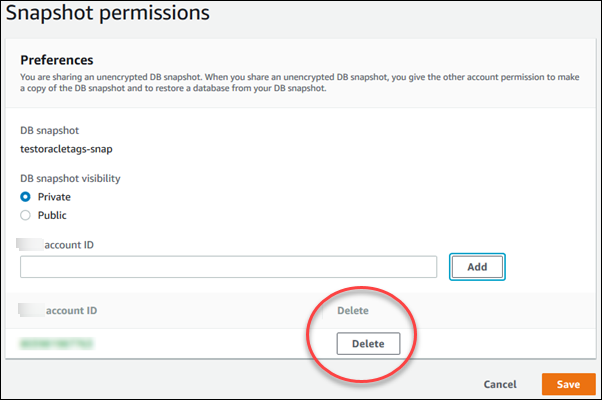
Task: Select the Private visibility radio button
Action: (26, 197)
